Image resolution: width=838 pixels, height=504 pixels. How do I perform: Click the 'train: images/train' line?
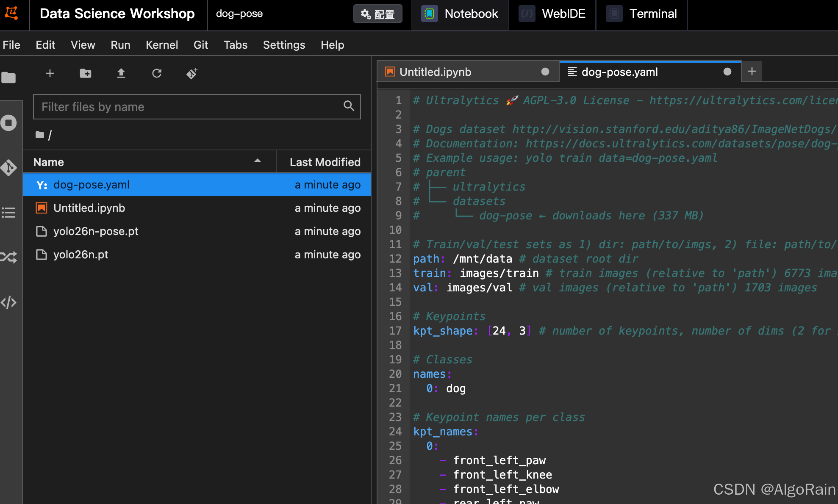(476, 273)
